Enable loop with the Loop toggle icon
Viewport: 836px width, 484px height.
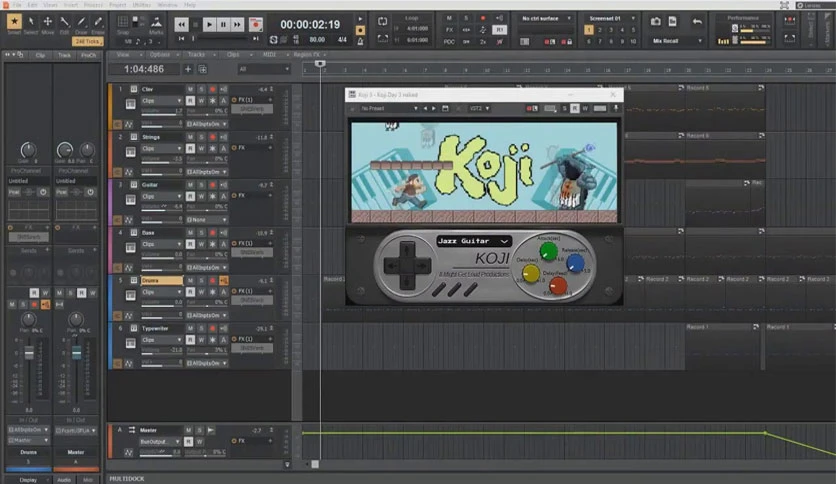coord(382,22)
